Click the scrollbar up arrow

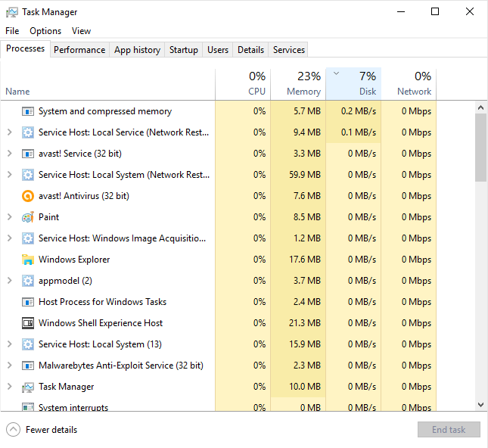point(481,107)
